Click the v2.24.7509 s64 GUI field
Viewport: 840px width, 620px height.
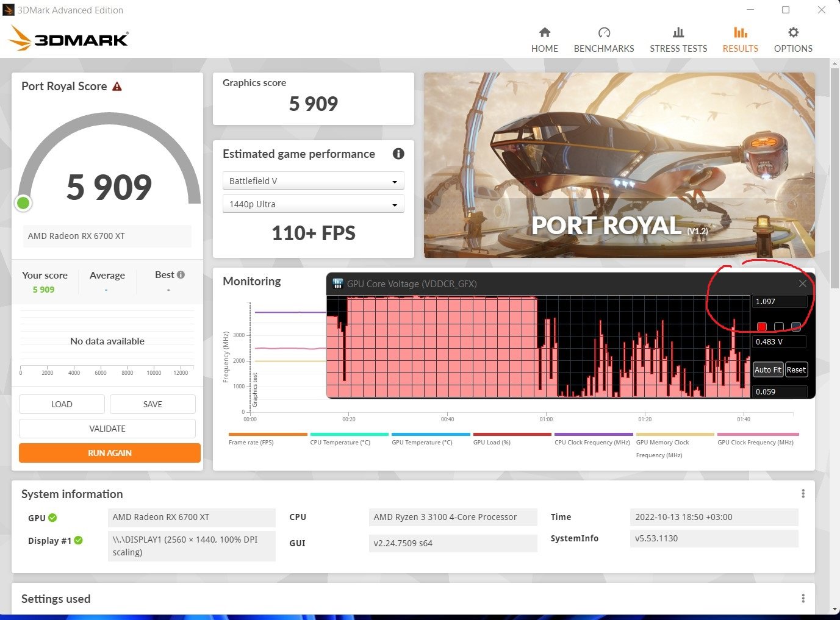pyautogui.click(x=453, y=543)
